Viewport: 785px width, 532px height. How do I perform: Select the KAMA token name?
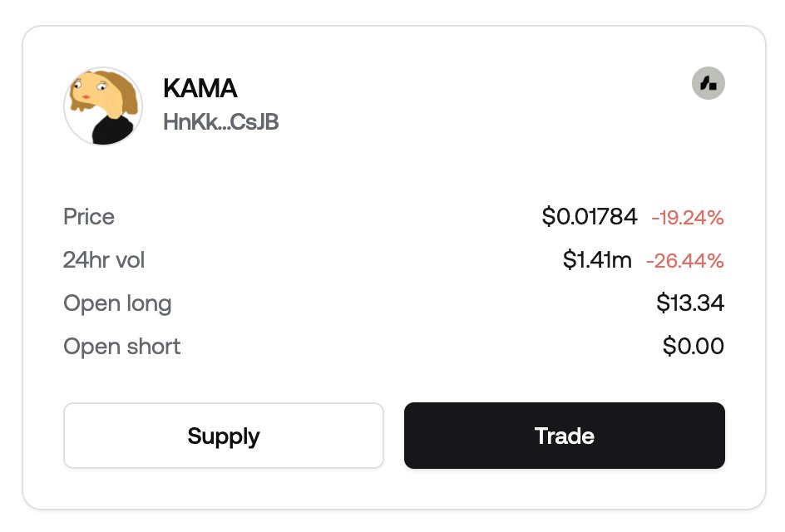200,89
